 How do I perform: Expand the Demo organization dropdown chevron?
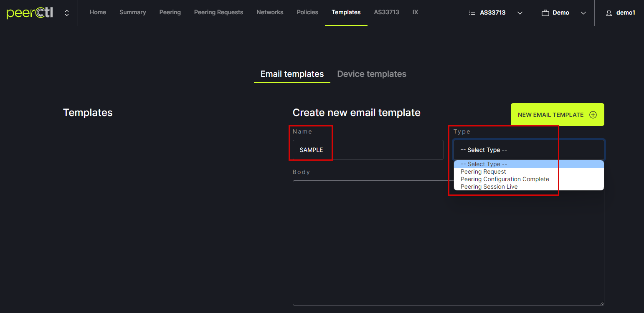(x=583, y=13)
